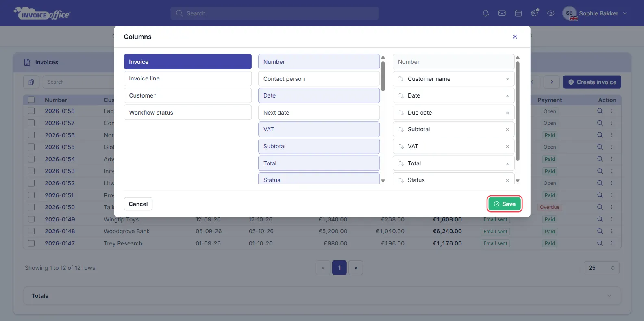644x321 pixels.
Task: Open three-dot menu for invoice 2026-0149
Action: tap(611, 219)
